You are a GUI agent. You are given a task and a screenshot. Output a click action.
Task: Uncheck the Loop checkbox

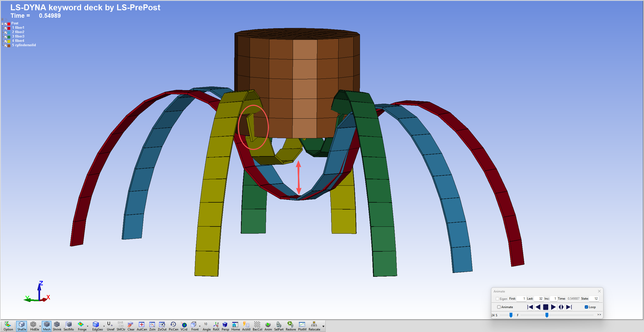(586, 307)
